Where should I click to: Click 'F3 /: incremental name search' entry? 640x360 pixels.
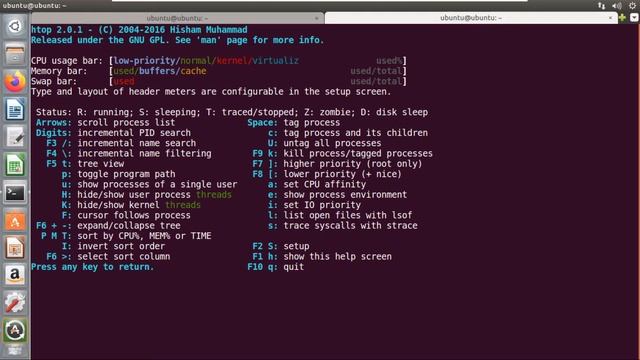[x=121, y=143]
